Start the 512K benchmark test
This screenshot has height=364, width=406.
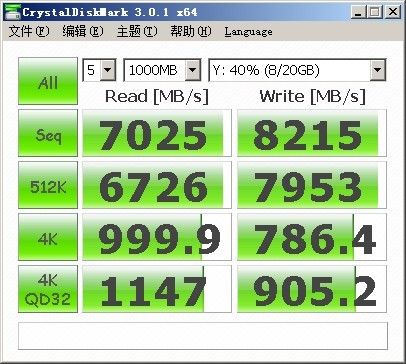tap(48, 185)
